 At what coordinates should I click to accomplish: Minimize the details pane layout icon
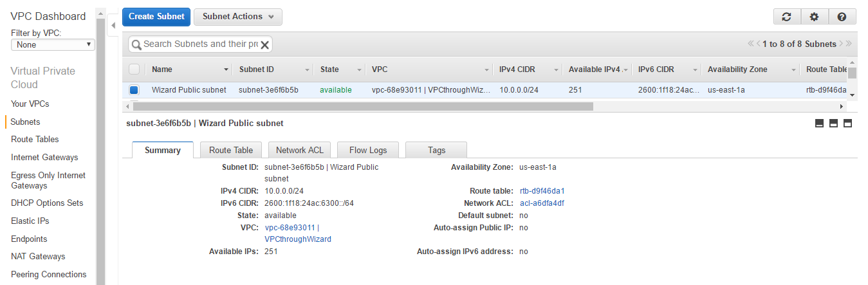819,124
